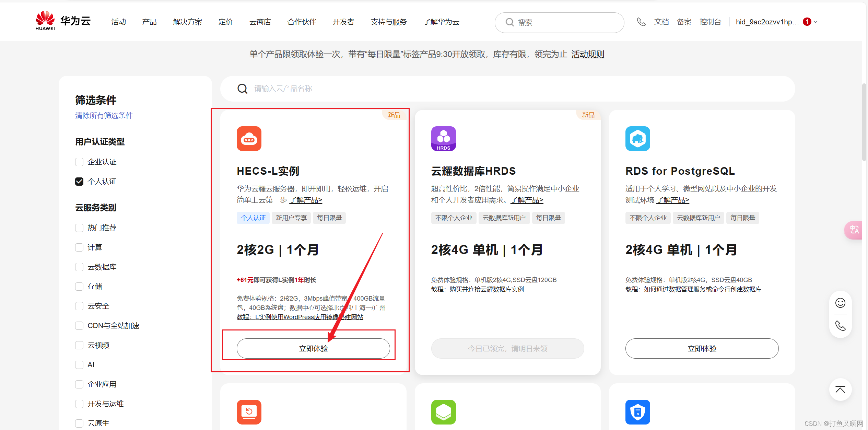
Task: Open the 解决方案 navigation menu
Action: pos(187,22)
